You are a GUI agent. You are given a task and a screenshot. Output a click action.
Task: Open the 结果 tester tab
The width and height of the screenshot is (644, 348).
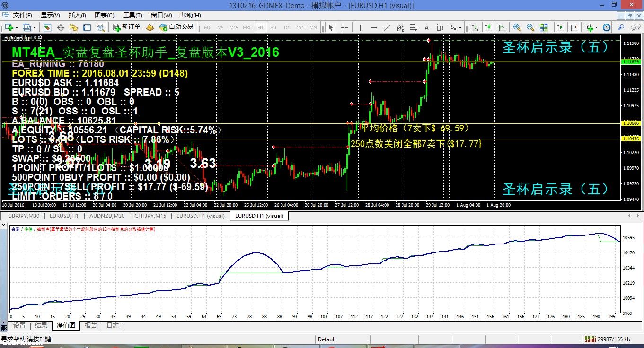(x=41, y=325)
